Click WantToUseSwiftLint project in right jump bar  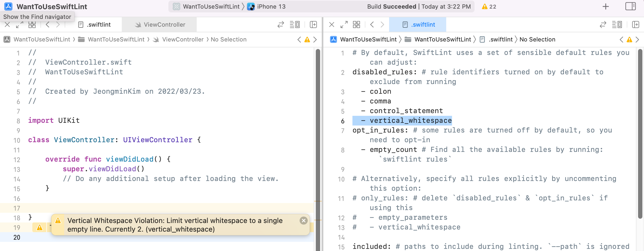click(363, 40)
